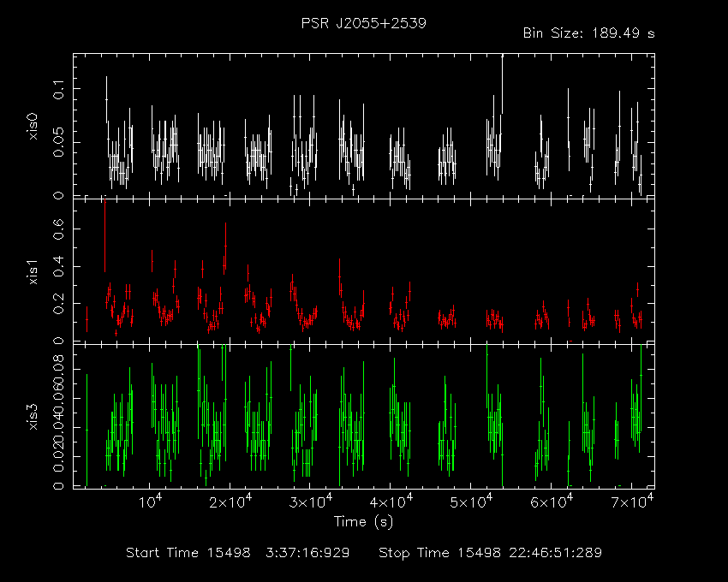This screenshot has height=582, width=728.
Task: Select the xis0 y-axis label
Action: click(x=34, y=125)
